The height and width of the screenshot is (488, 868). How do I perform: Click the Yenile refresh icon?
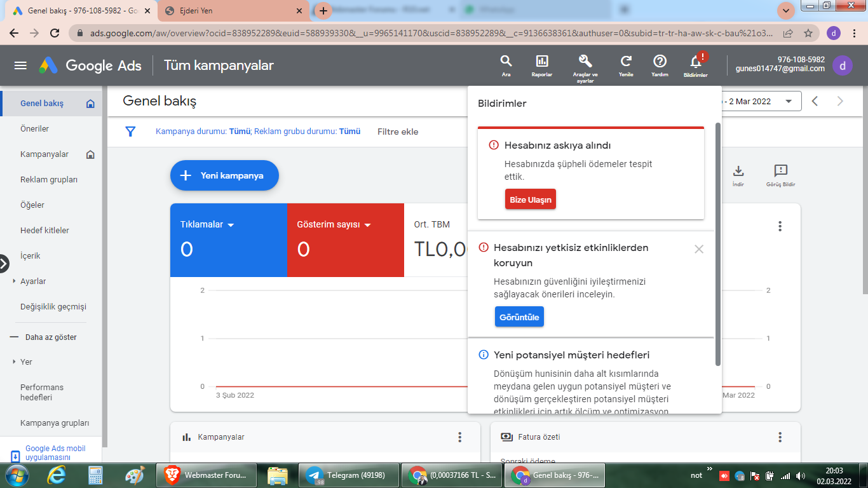626,65
